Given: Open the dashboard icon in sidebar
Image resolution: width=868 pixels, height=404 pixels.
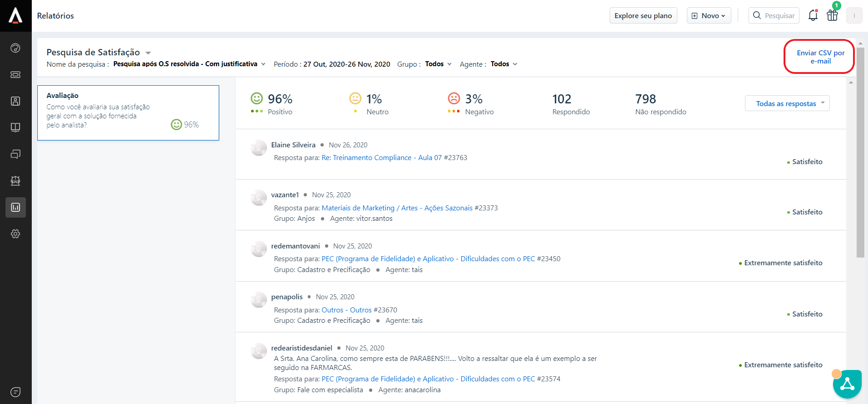Looking at the screenshot, I should pyautogui.click(x=15, y=48).
